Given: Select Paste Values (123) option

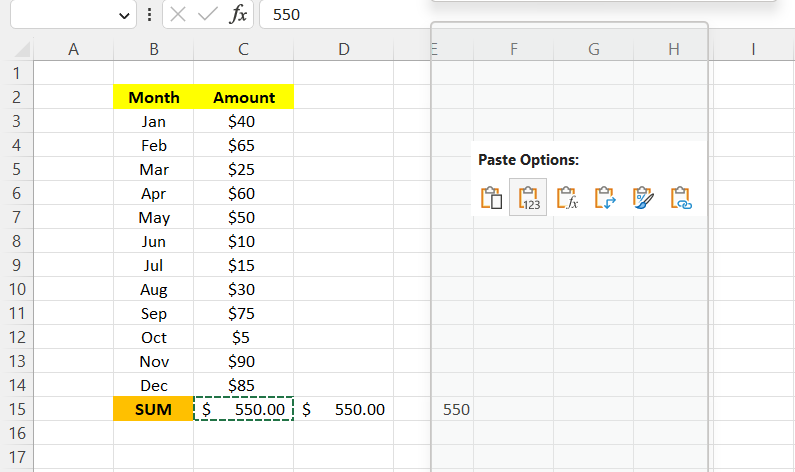Looking at the screenshot, I should 528,197.
